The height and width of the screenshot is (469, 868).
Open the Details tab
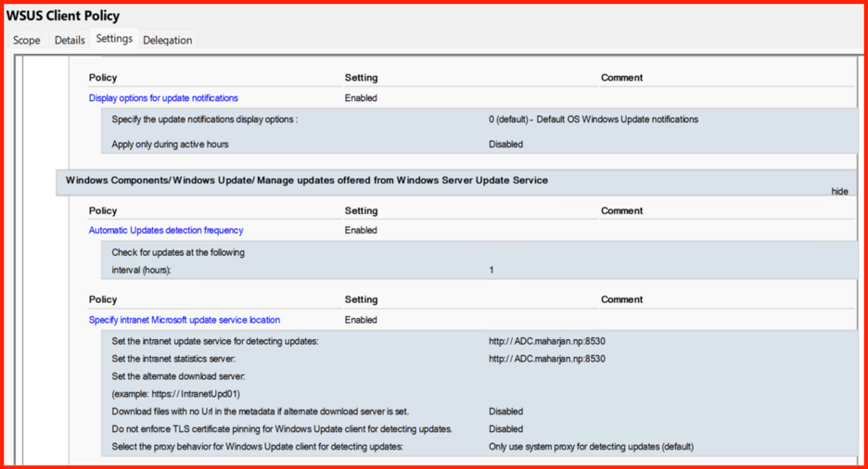70,40
